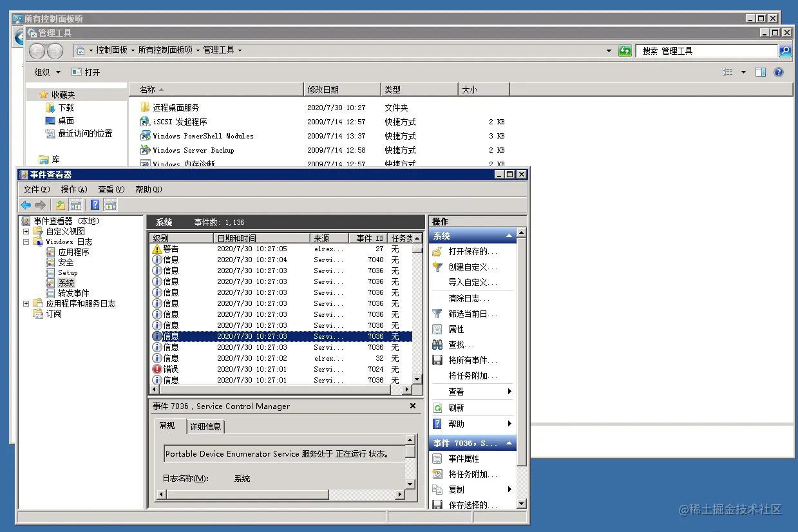Click the 帮助 question mark icon in Actions
Screen dimensions: 798x532
pos(437,424)
